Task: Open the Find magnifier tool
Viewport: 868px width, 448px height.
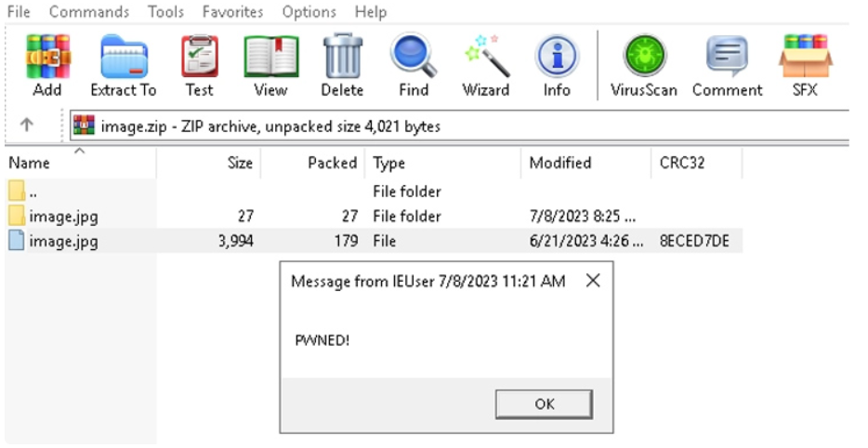Action: pyautogui.click(x=414, y=65)
